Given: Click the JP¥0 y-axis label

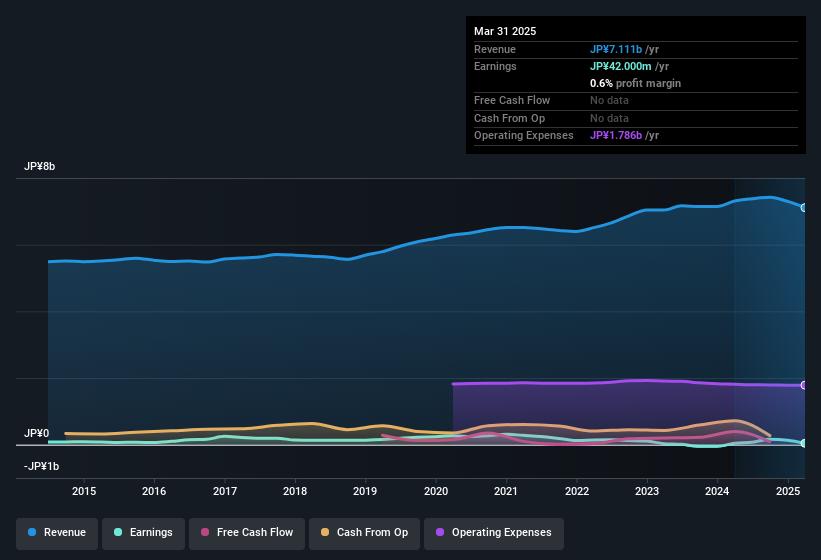Looking at the screenshot, I should pyautogui.click(x=37, y=433).
